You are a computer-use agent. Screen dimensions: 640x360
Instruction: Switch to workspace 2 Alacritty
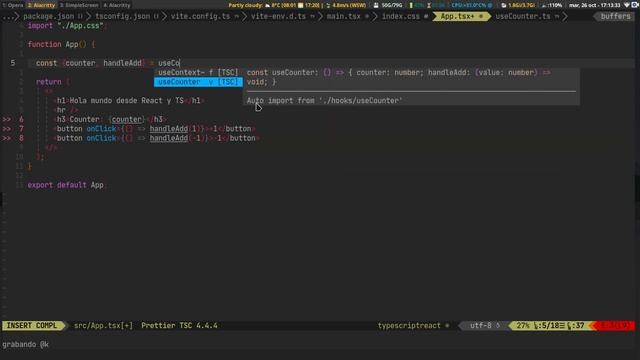pyautogui.click(x=41, y=5)
